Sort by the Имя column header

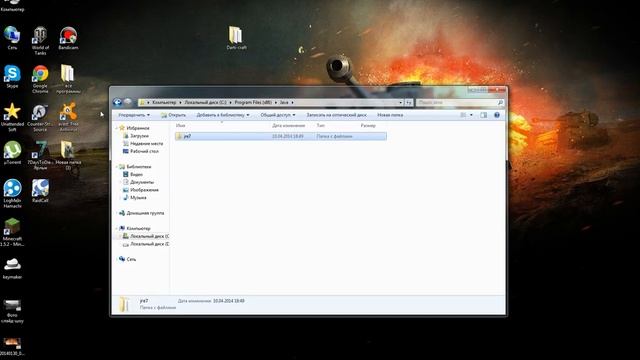click(x=180, y=126)
